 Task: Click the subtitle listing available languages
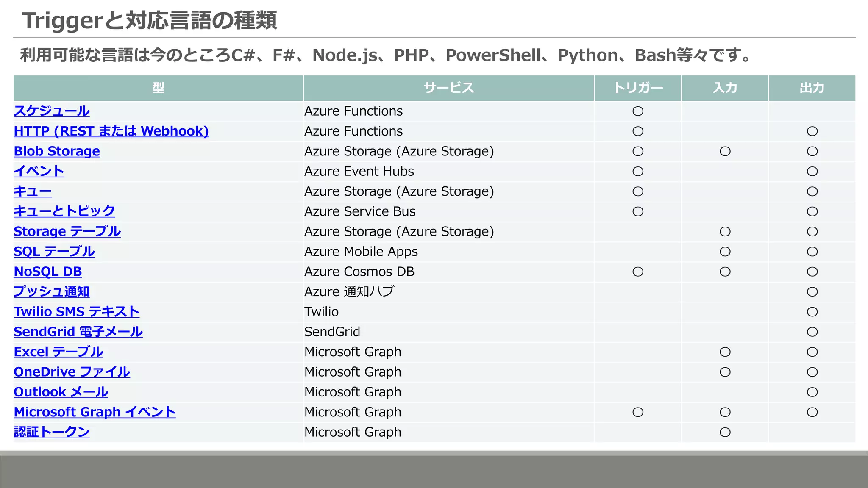[x=387, y=55]
